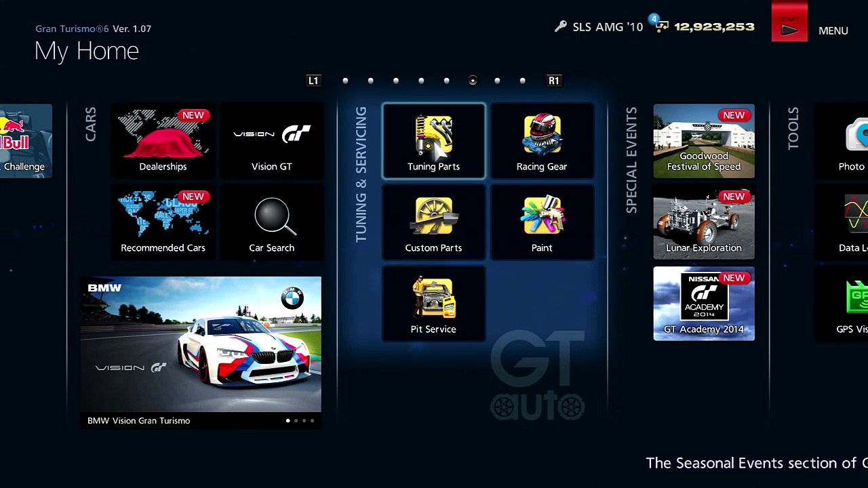Open Car Search magnifier tile
This screenshot has height=488, width=868.
tap(271, 222)
